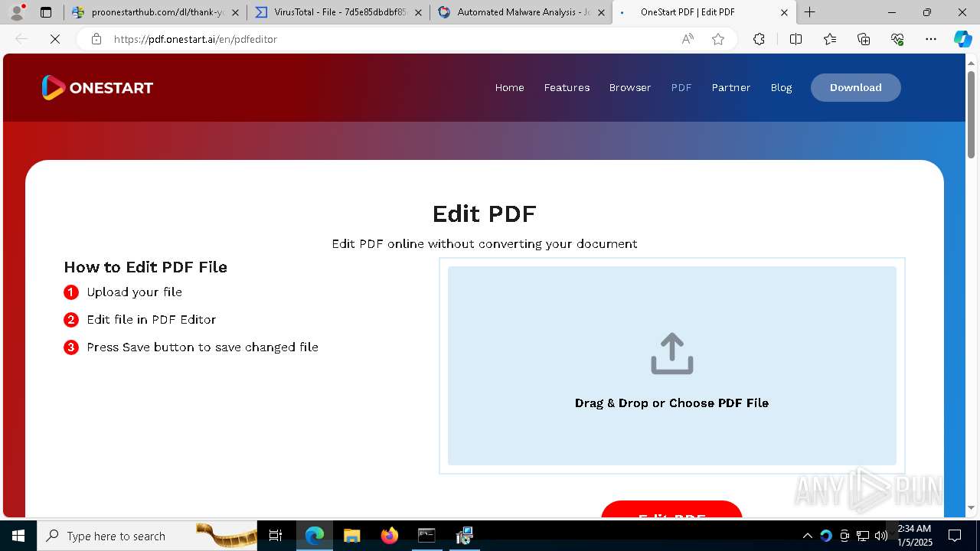Open the command prompt taskbar icon
This screenshot has width=980, height=551.
point(426,536)
